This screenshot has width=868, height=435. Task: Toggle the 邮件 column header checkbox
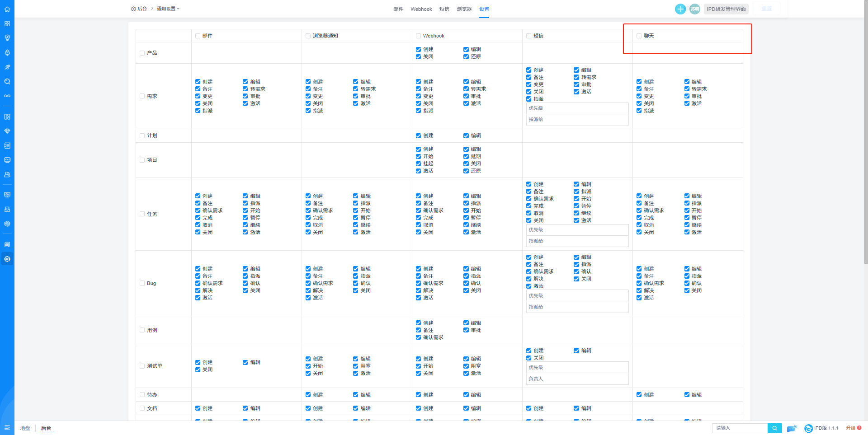(198, 36)
